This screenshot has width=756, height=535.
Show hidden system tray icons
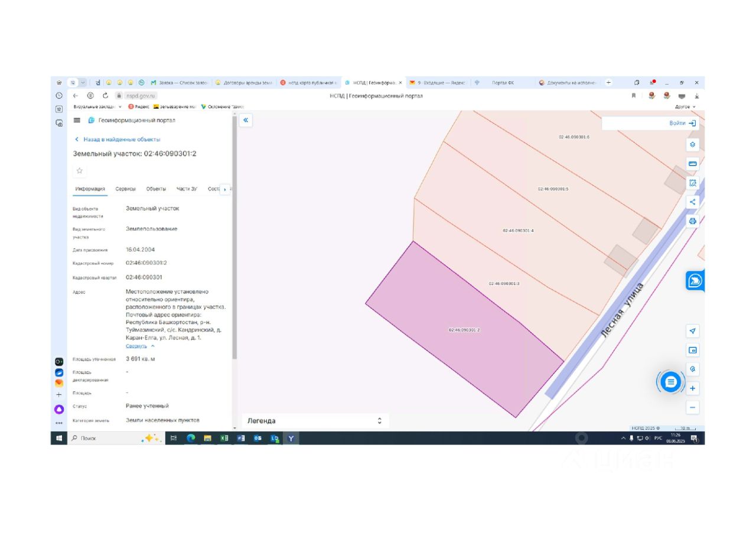pyautogui.click(x=623, y=438)
